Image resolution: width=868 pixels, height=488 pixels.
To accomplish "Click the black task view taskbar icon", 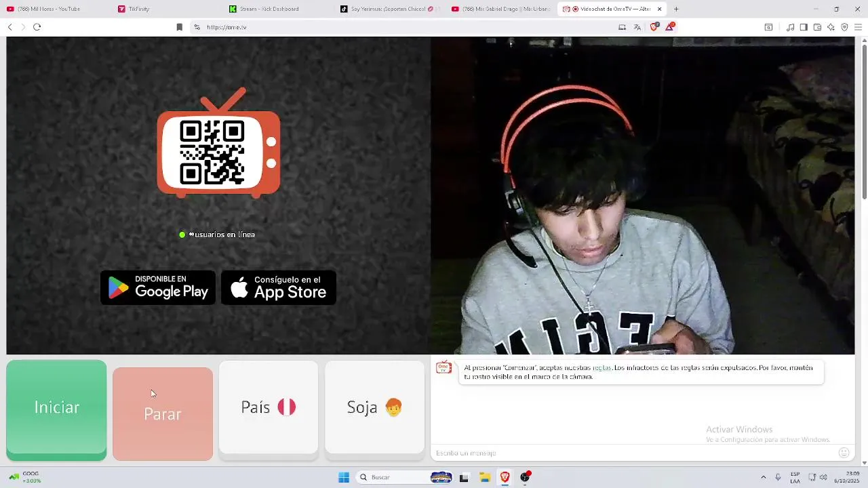I will point(464,477).
